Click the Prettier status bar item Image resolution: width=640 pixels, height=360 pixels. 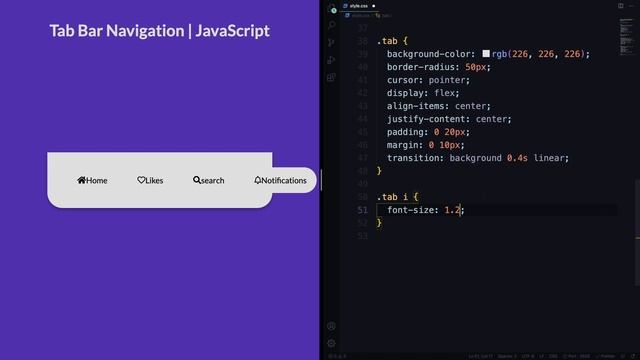605,356
